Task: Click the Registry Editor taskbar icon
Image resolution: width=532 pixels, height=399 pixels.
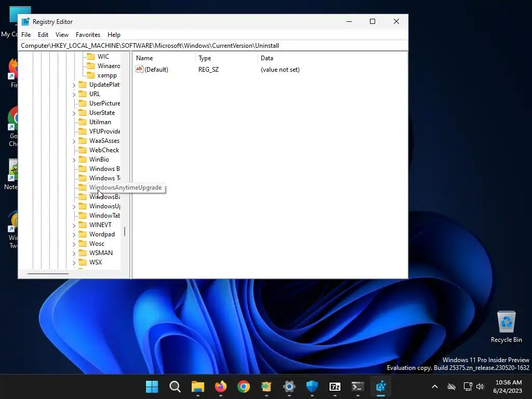Action: point(381,387)
